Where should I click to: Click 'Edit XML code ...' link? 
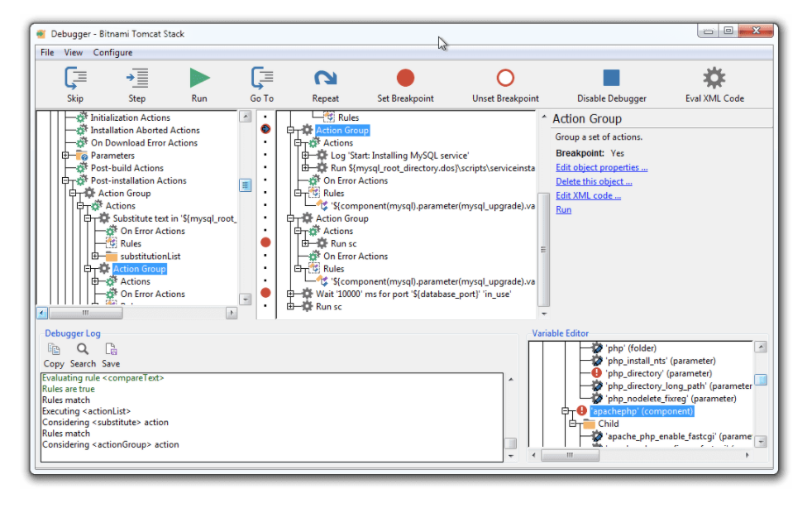coord(588,195)
